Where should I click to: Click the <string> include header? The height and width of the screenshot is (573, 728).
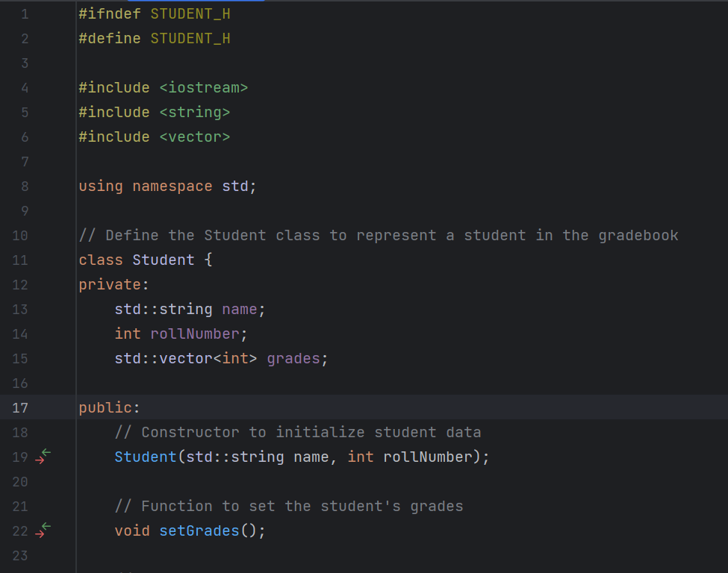coord(195,112)
